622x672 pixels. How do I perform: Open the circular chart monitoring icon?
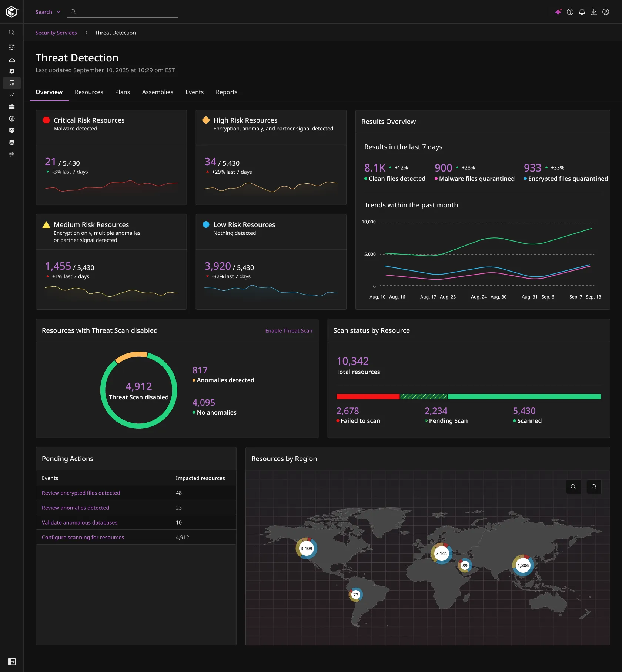pos(12,119)
